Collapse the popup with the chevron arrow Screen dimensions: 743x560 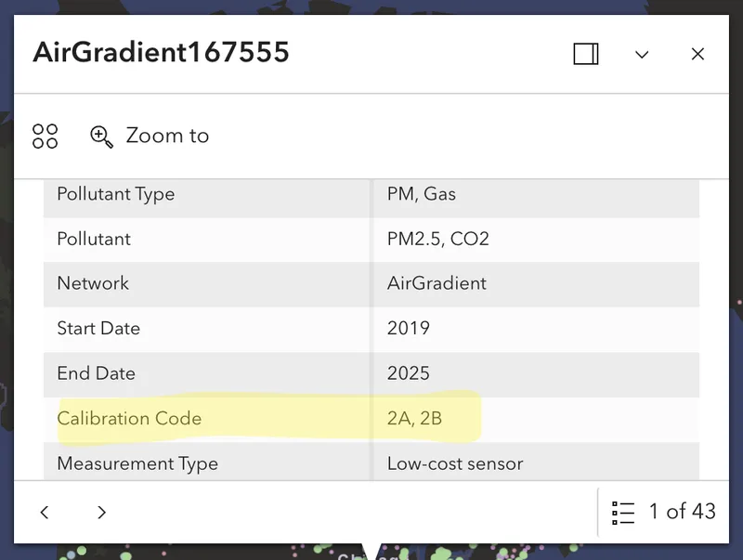[x=642, y=55]
